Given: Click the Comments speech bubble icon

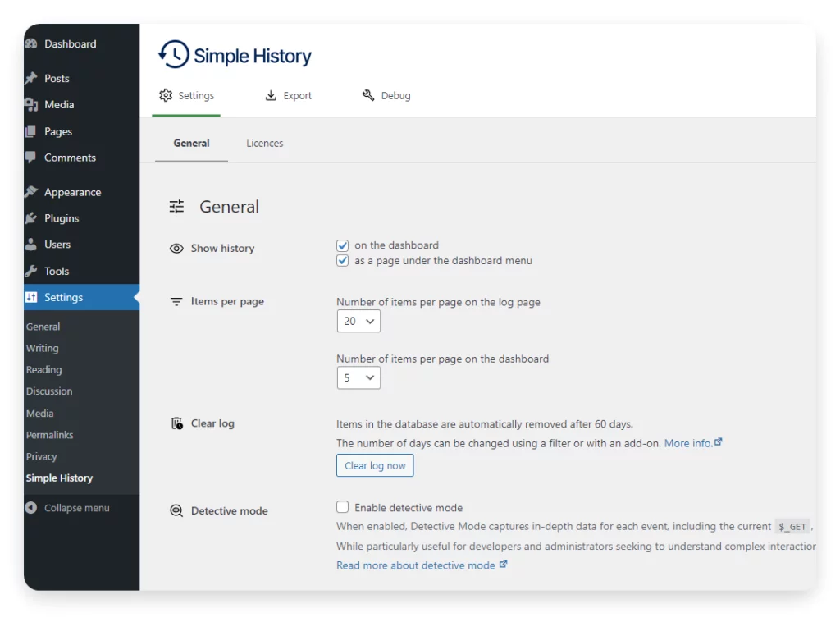Looking at the screenshot, I should pyautogui.click(x=31, y=158).
